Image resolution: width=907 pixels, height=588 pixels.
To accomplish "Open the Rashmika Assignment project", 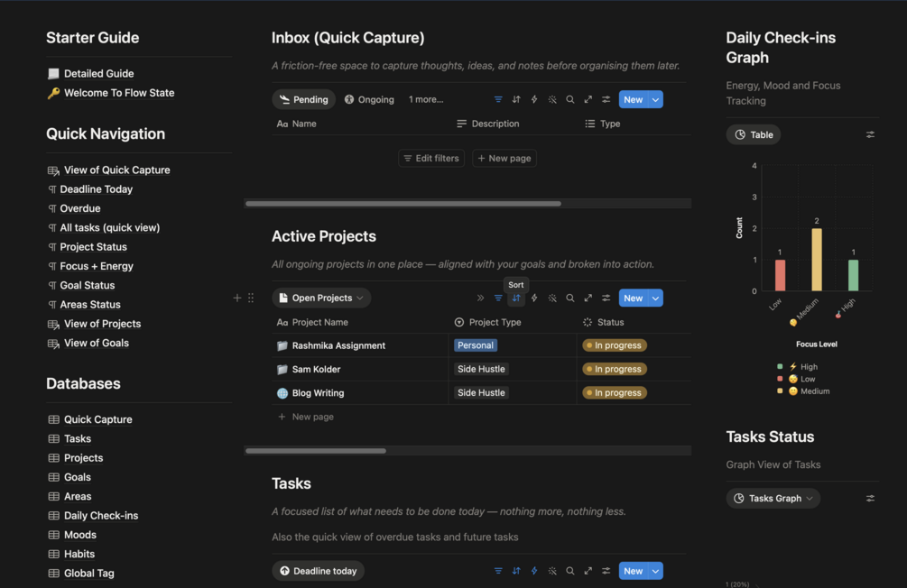I will [338, 345].
